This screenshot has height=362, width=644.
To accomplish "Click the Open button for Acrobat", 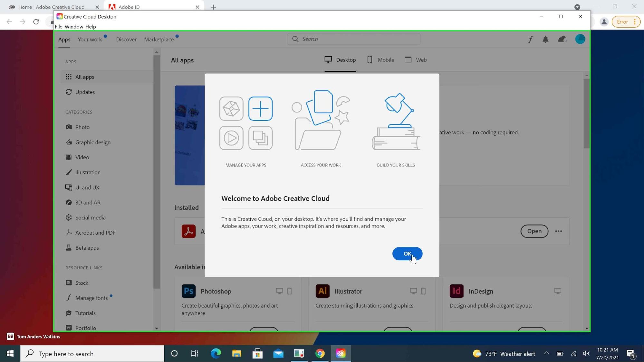I will 534,231.
